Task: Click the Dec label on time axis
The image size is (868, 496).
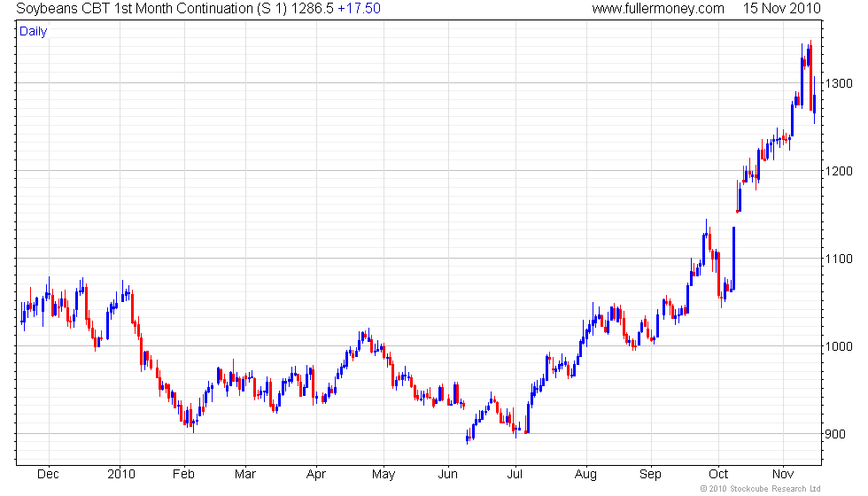Action: pos(48,475)
